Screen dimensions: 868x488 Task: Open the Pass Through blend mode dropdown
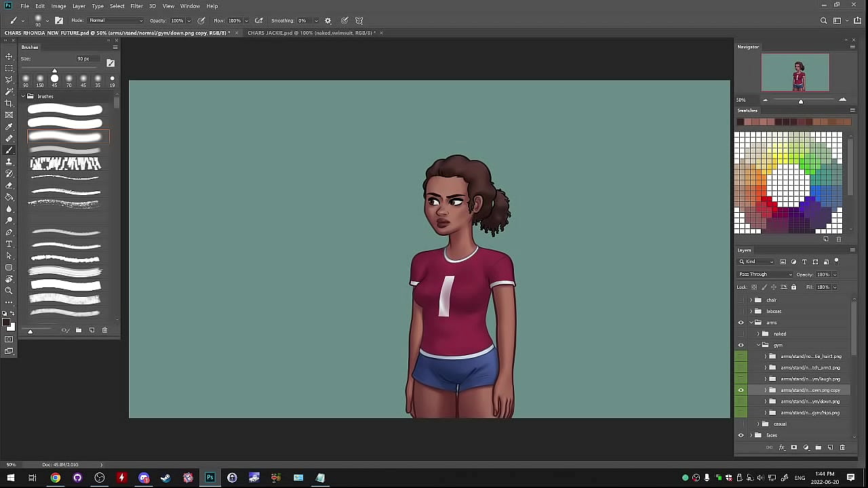tap(765, 274)
